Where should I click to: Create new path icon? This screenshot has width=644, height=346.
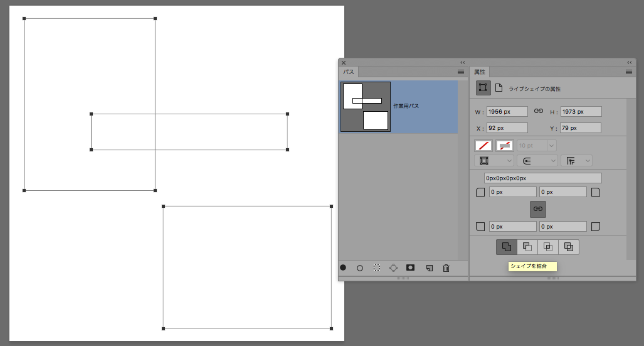point(429,268)
